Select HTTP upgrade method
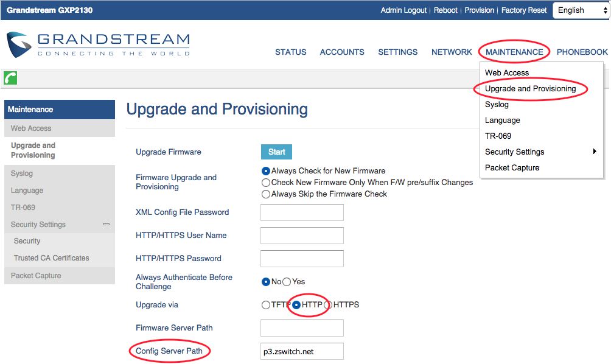This screenshot has height=364, width=611. [296, 305]
